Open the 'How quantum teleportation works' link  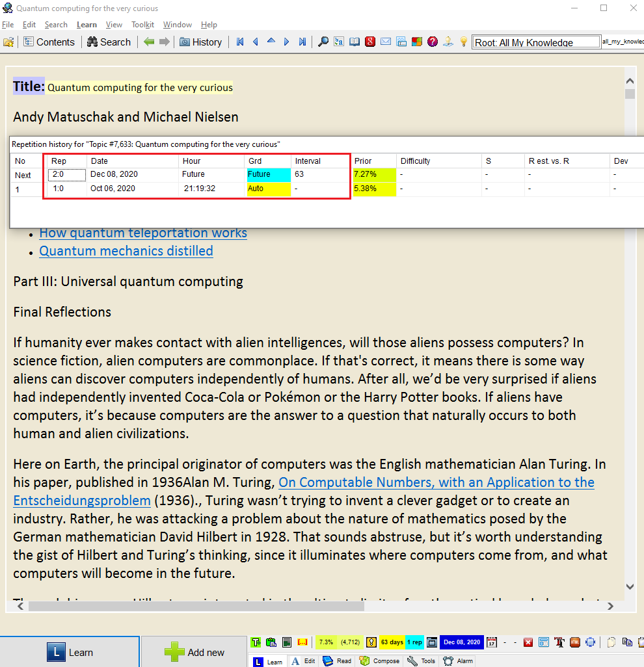coord(143,233)
